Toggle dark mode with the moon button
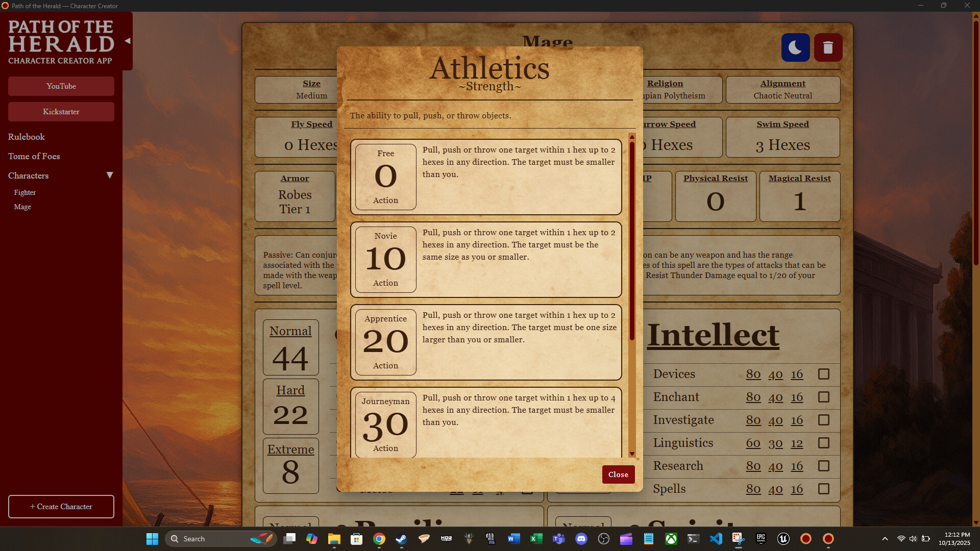Image resolution: width=980 pixels, height=551 pixels. (795, 47)
